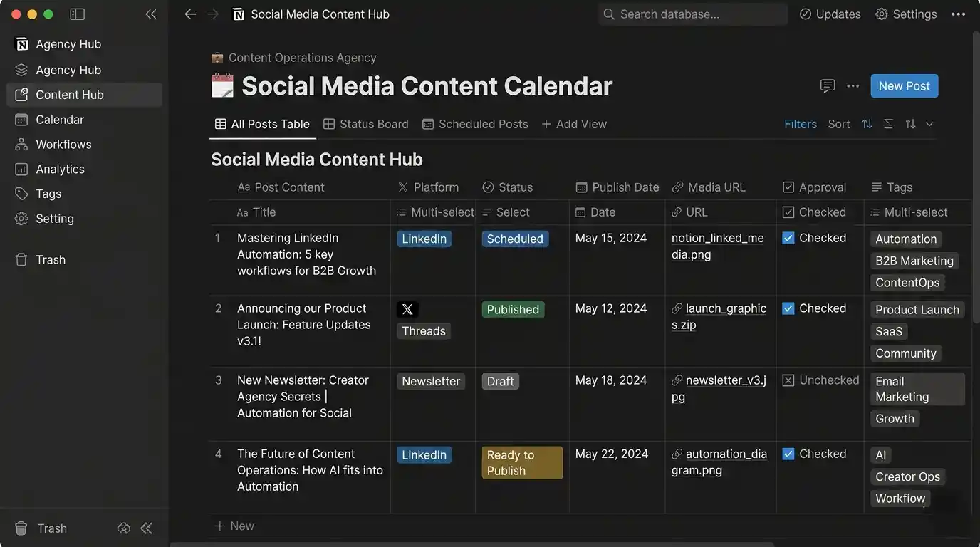The height and width of the screenshot is (547, 980).
Task: Open Filters for the table
Action: (x=801, y=124)
